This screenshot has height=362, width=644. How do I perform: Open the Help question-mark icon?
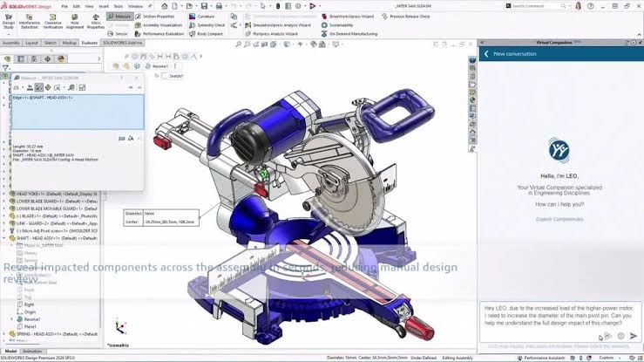click(590, 6)
